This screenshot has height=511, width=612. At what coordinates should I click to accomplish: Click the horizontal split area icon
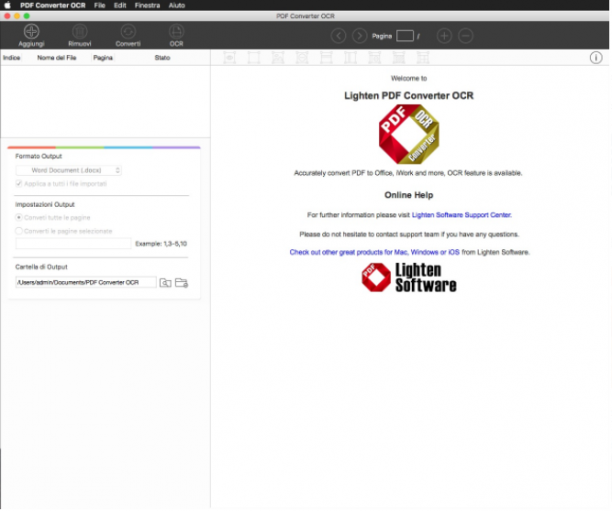point(326,58)
